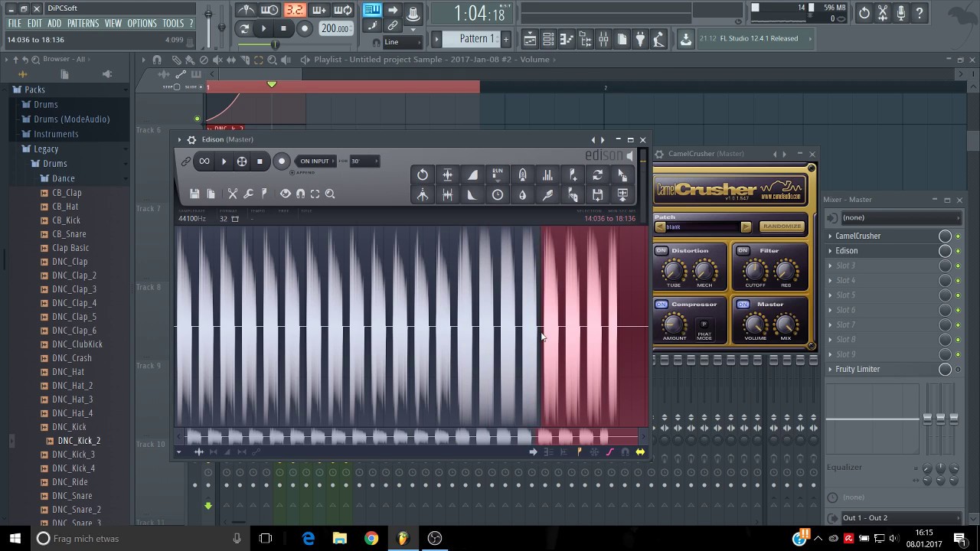Open Edison's wrench tools icon
This screenshot has width=980, height=551.
pyautogui.click(x=249, y=194)
